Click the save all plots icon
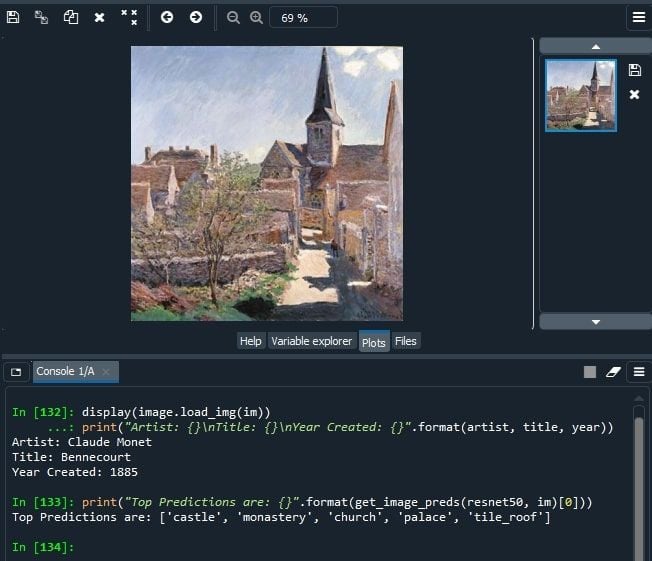Image resolution: width=652 pixels, height=561 pixels. [41, 17]
